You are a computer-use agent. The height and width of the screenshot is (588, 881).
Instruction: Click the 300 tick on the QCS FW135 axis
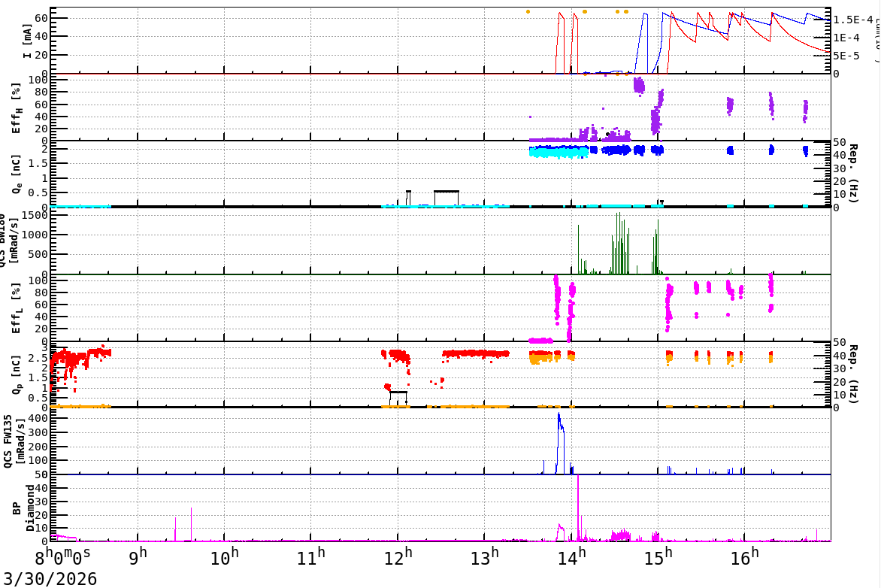click(x=38, y=432)
